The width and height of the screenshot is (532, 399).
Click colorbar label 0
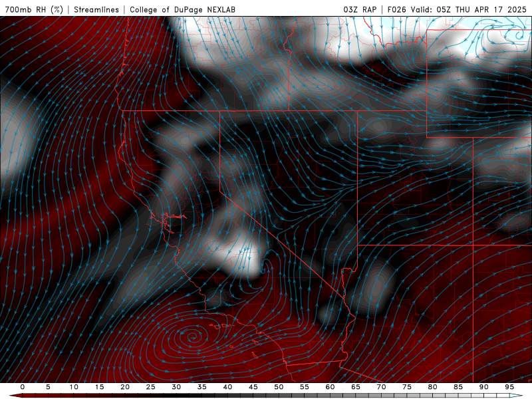[x=23, y=387]
